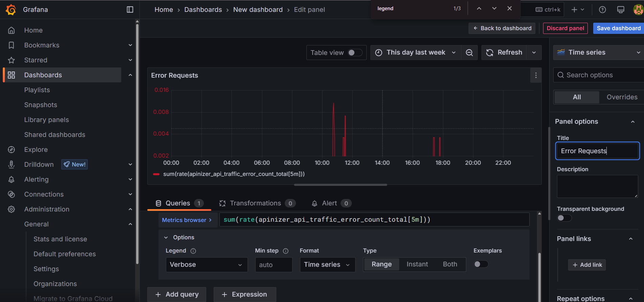Click the Description text area
This screenshot has width=644, height=302.
[x=597, y=186]
